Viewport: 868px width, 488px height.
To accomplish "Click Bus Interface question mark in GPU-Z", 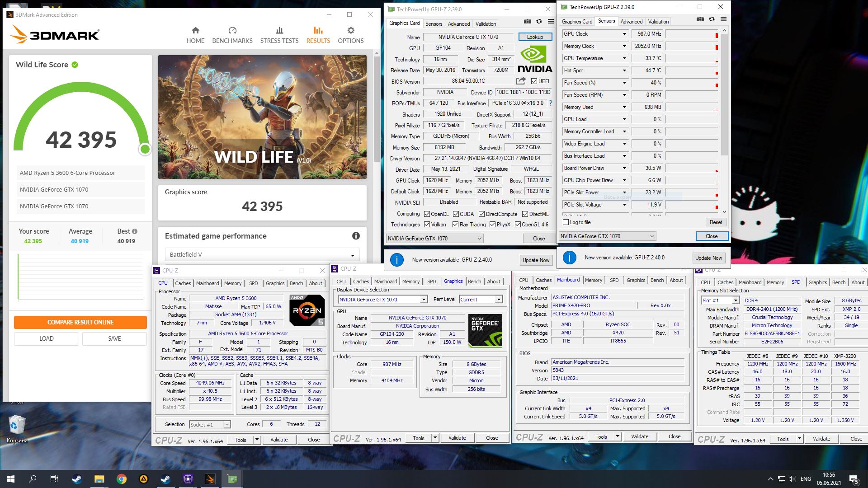I will (551, 103).
